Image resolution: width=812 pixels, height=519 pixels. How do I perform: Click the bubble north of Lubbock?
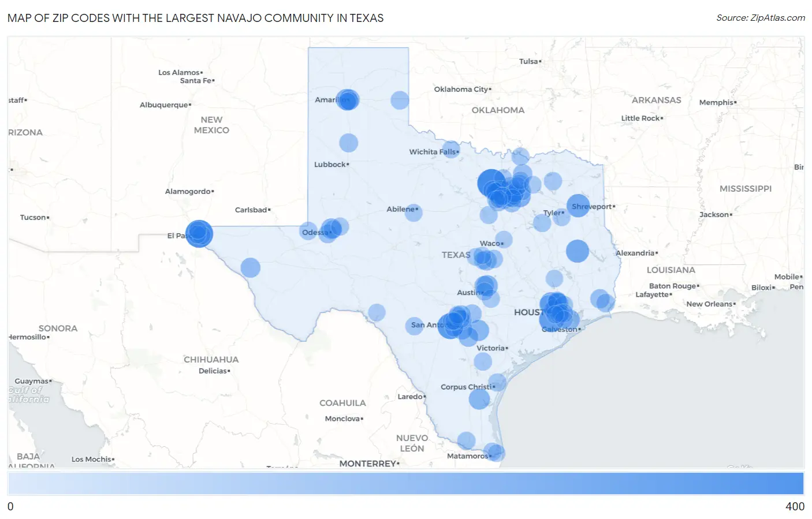(348, 143)
